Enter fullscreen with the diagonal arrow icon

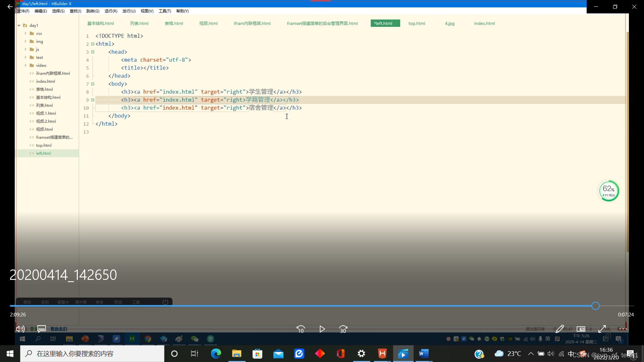pos(602,329)
